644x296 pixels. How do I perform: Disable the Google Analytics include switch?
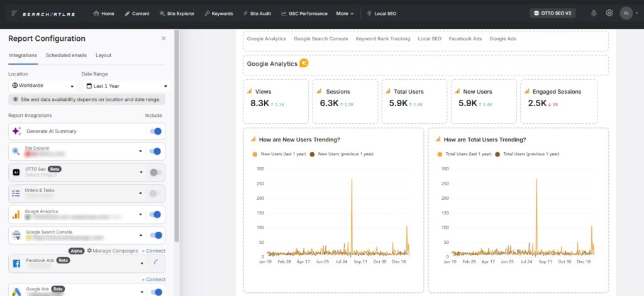coord(155,214)
